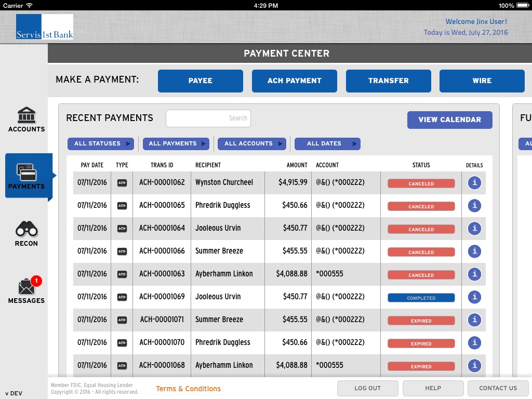Click Expired status for ACH-00001068
The image size is (532, 399).
point(421,366)
